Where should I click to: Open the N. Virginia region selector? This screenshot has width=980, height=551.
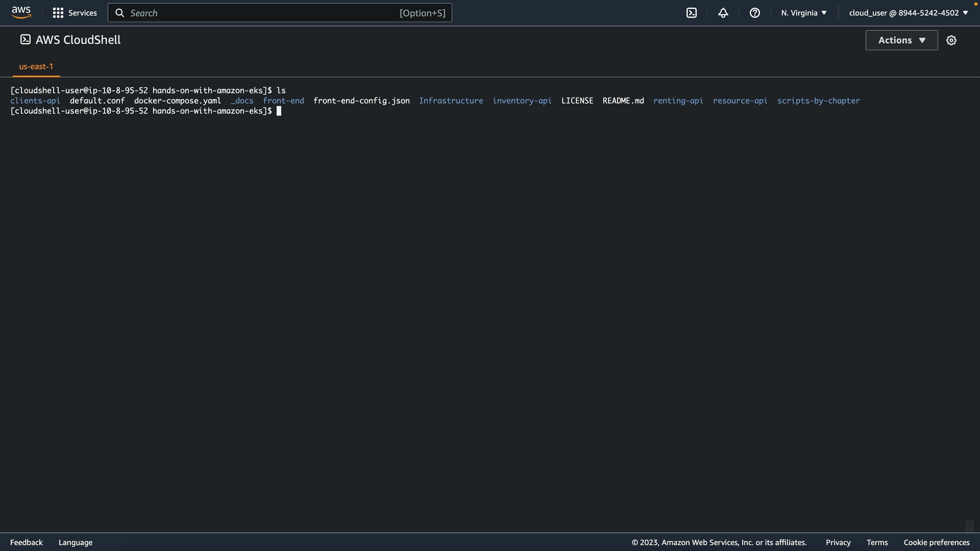pyautogui.click(x=803, y=13)
